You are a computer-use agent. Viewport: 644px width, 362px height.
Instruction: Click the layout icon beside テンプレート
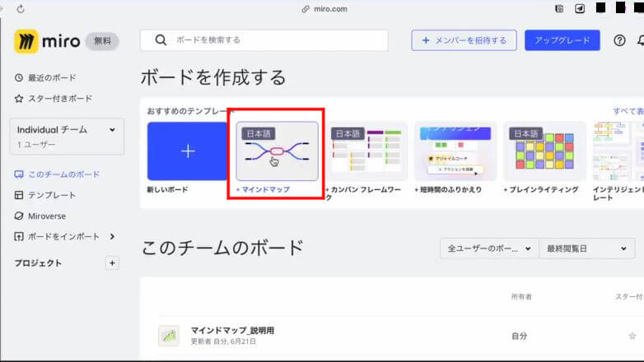[x=19, y=195]
